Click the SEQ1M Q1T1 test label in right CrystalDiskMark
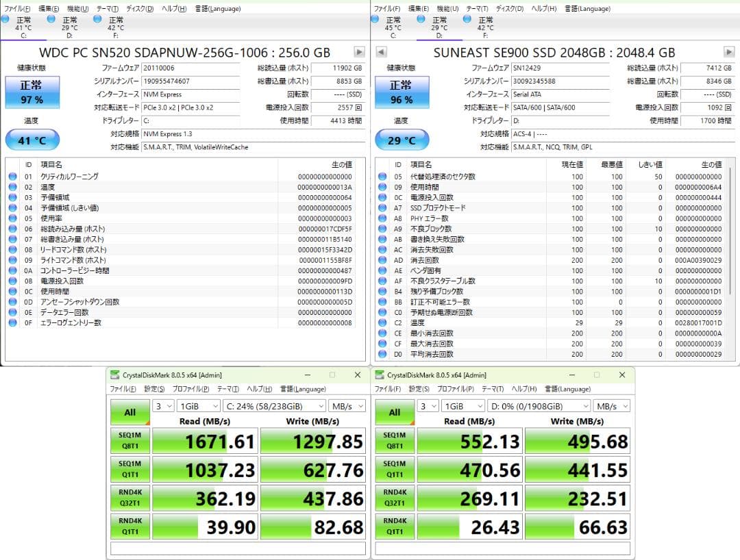 [395, 469]
